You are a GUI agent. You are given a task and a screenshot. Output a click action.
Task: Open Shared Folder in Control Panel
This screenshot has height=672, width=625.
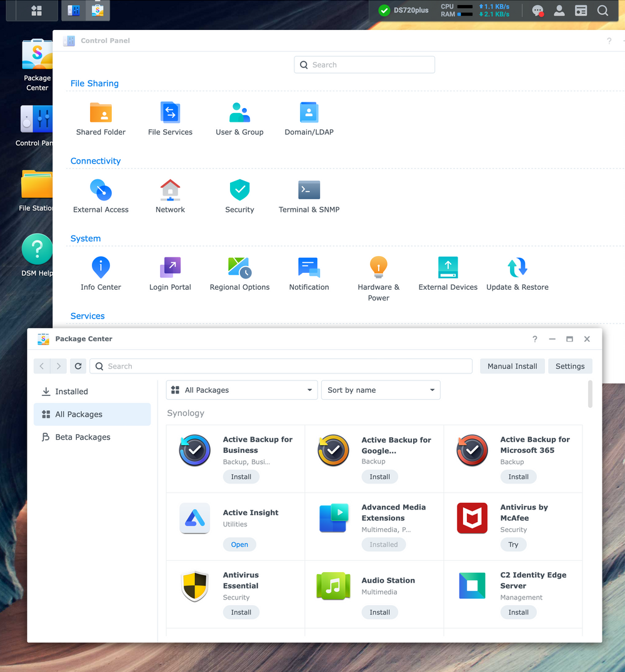click(101, 119)
